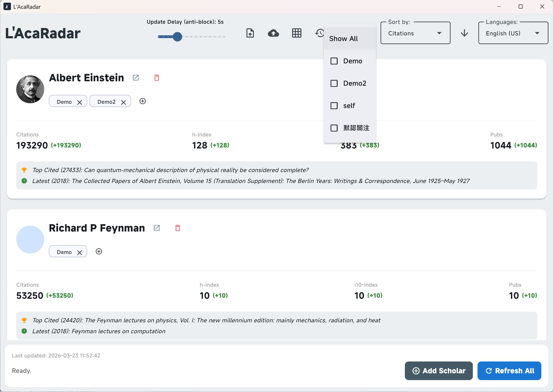The height and width of the screenshot is (392, 553).
Task: Remove the Demo tag from Richard P Feynman
Action: tap(79, 253)
